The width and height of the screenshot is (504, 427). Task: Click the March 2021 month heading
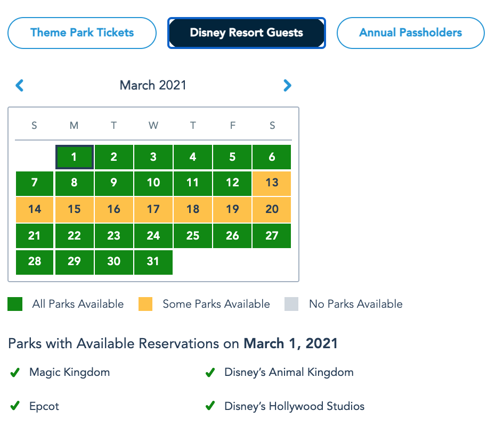153,85
